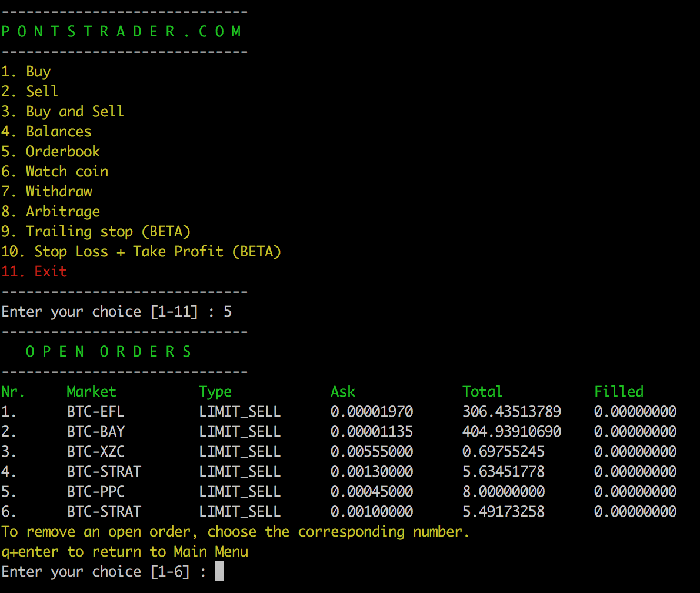The height and width of the screenshot is (593, 700).
Task: Click the 'Nr.' column header
Action: 12,392
